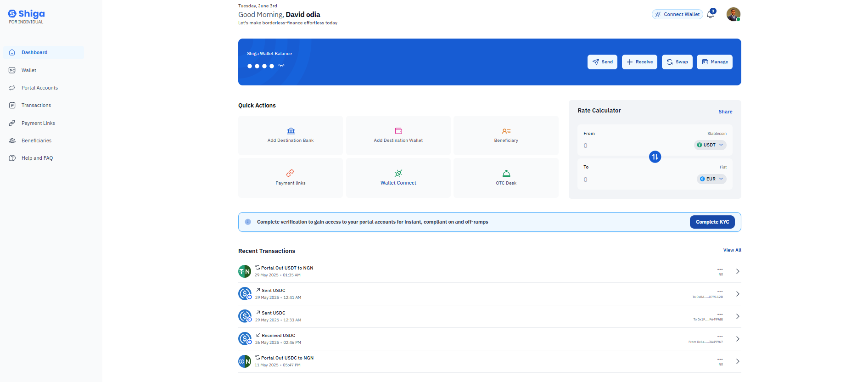Open the EUR fiat dropdown
Screen dimensions: 868x382
click(x=711, y=179)
